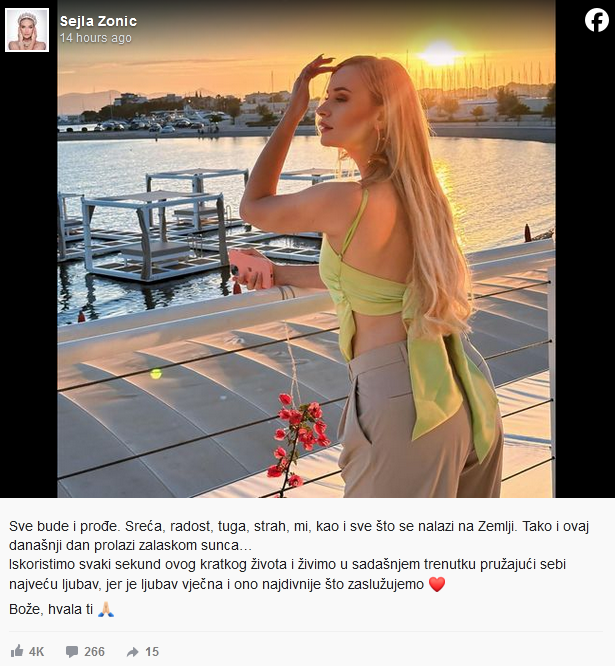Click the red heart emoji in caption
This screenshot has width=615, height=666.
437,584
